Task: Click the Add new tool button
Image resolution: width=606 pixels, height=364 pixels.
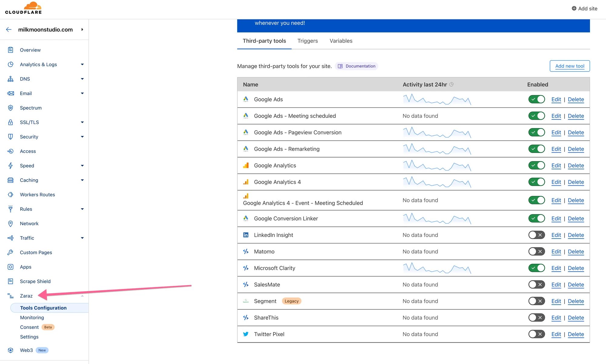Action: 570,66
